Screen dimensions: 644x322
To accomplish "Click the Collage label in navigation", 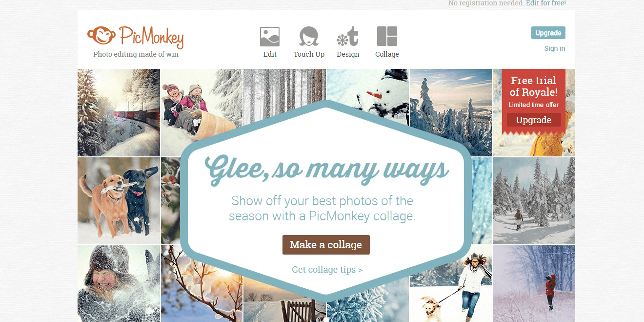I will pos(387,54).
